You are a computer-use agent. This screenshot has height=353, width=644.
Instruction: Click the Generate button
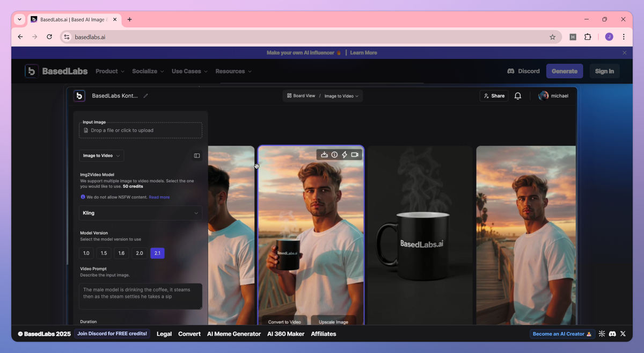tap(565, 71)
